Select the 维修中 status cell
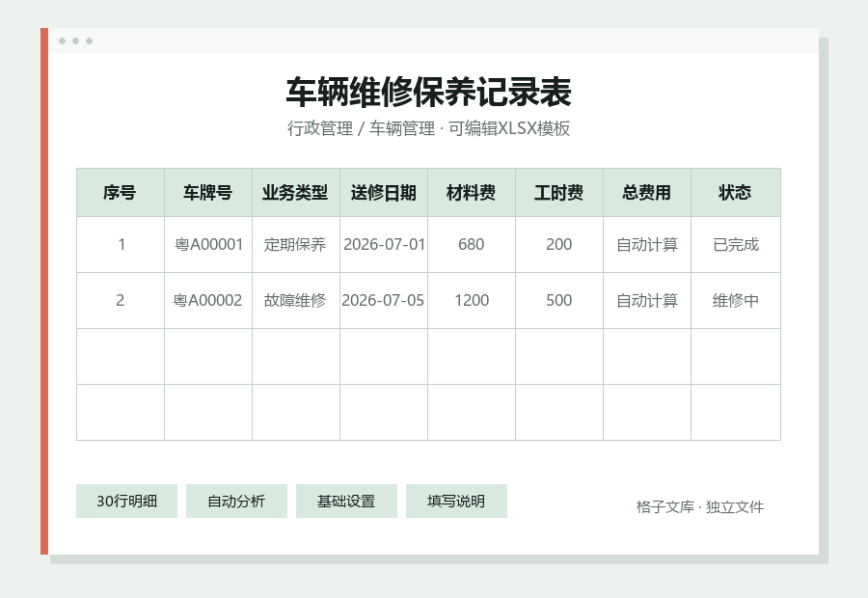Screen dimensions: 868x598 pos(735,300)
